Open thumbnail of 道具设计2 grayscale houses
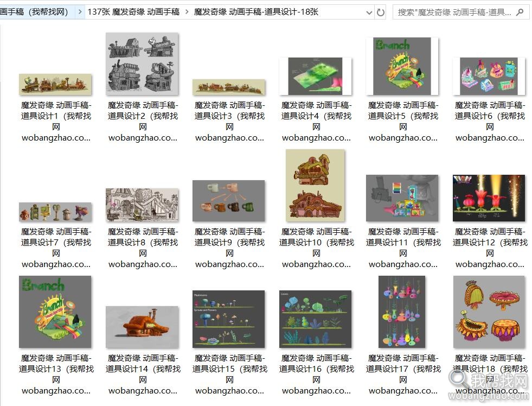532x406 pixels. coord(142,64)
